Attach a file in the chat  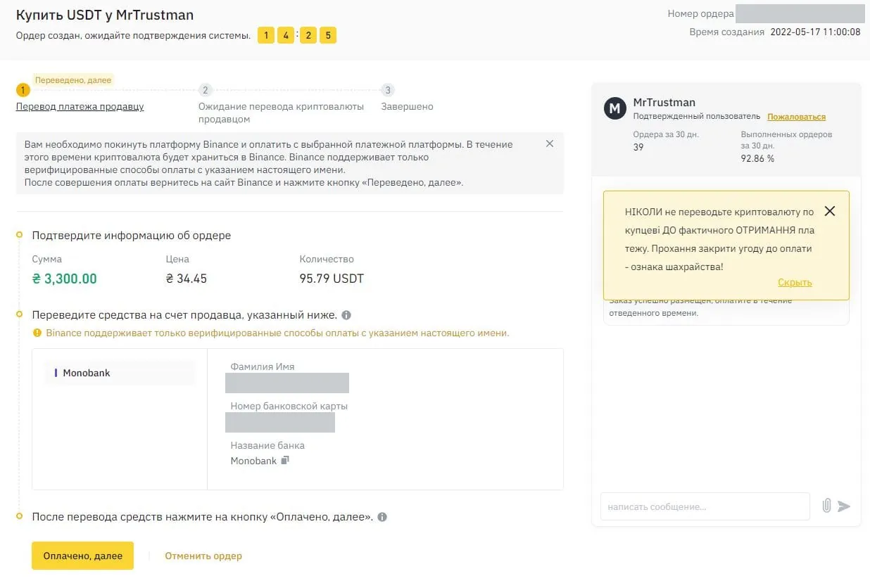[827, 506]
